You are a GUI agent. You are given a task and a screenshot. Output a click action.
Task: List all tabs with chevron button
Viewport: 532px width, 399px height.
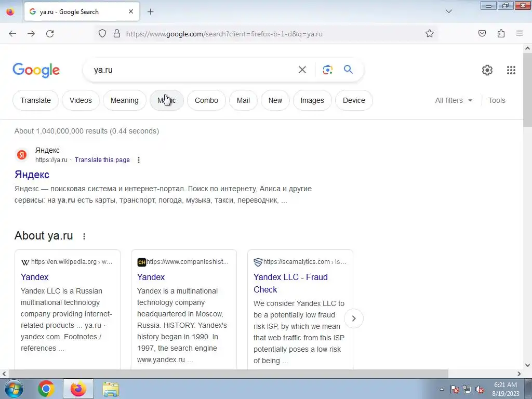(x=449, y=11)
